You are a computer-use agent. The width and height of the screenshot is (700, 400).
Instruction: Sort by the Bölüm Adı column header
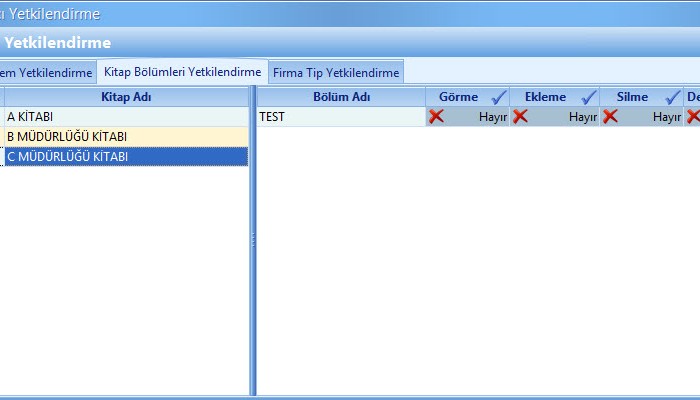341,97
